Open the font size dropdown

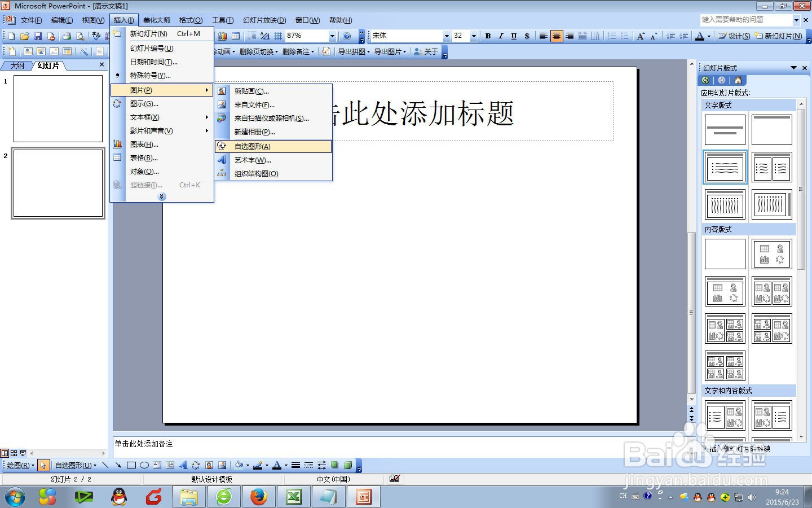coord(474,36)
